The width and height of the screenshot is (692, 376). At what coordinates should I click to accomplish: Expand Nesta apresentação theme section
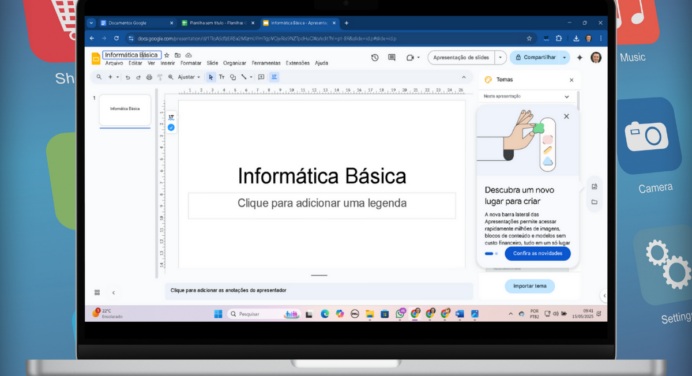pyautogui.click(x=567, y=97)
